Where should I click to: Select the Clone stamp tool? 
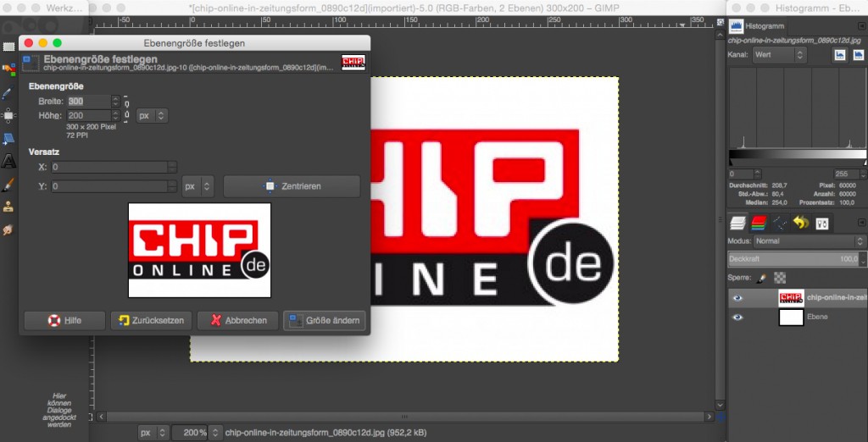click(x=8, y=206)
